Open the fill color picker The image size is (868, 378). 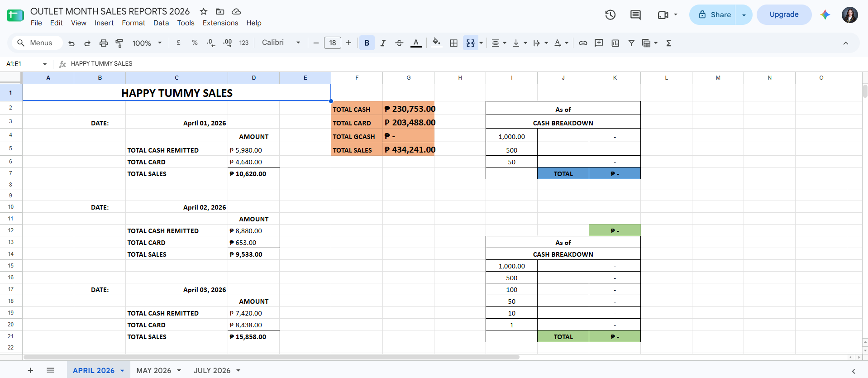point(436,43)
